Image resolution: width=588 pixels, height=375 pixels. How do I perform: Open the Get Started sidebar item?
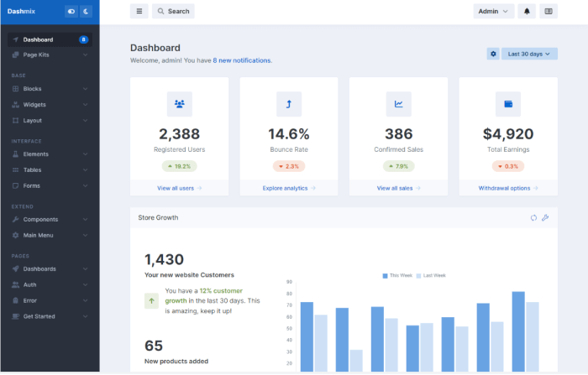coord(50,316)
